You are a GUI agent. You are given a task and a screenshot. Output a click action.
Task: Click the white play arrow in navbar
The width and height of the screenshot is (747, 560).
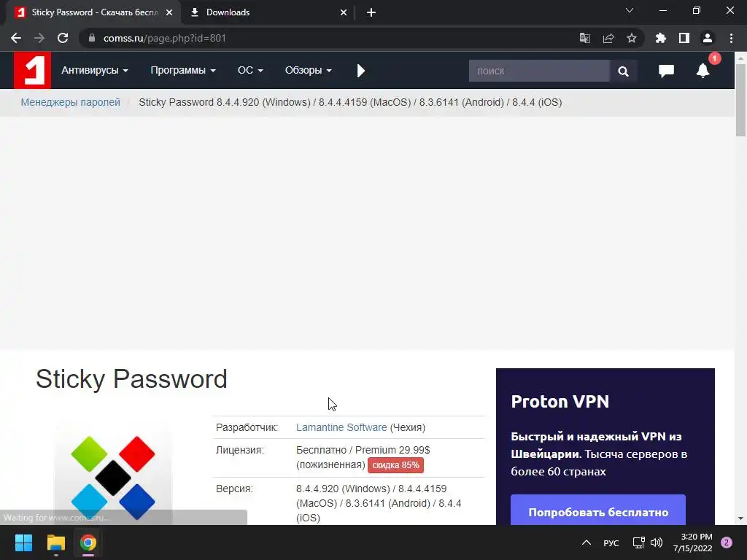point(360,71)
